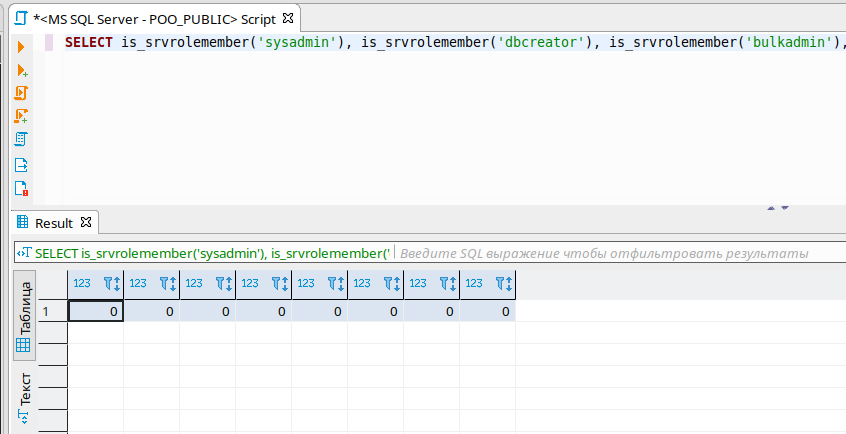Run the SQL statement with the orange play icon
The width and height of the screenshot is (846, 434).
coord(21,47)
